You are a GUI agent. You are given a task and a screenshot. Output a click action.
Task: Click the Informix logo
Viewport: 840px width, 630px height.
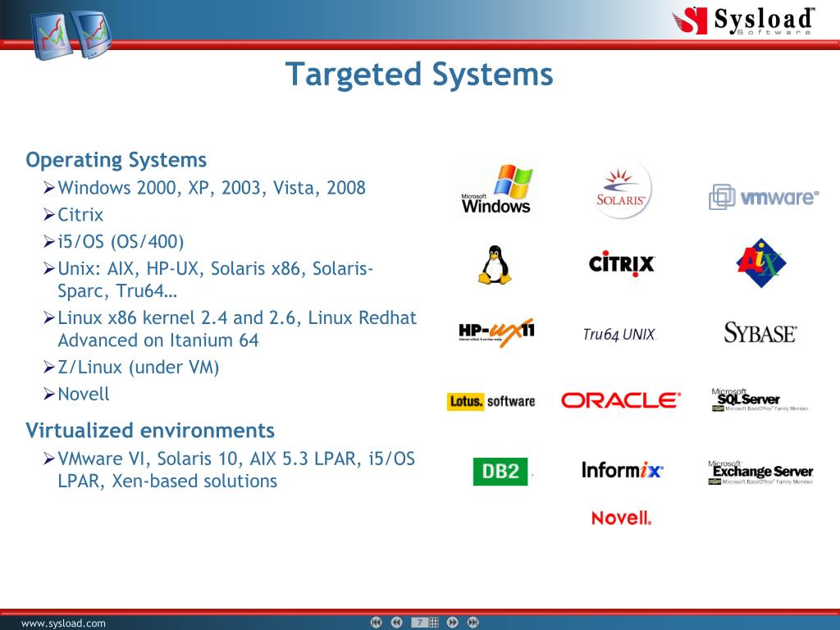point(622,470)
